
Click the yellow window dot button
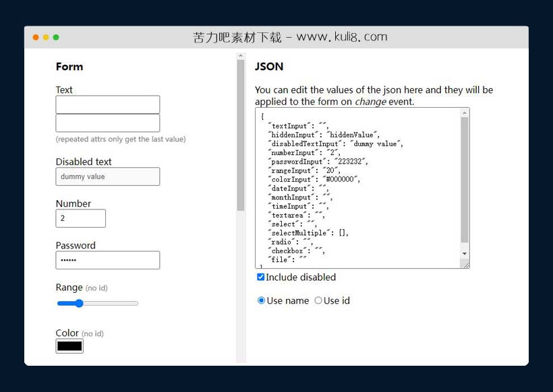[x=45, y=38]
